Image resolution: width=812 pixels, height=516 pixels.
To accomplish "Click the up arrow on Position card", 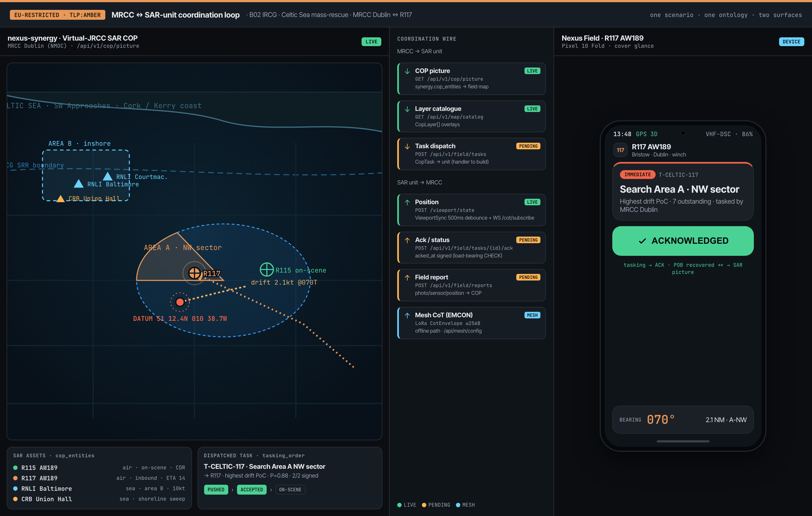I will coord(407,203).
